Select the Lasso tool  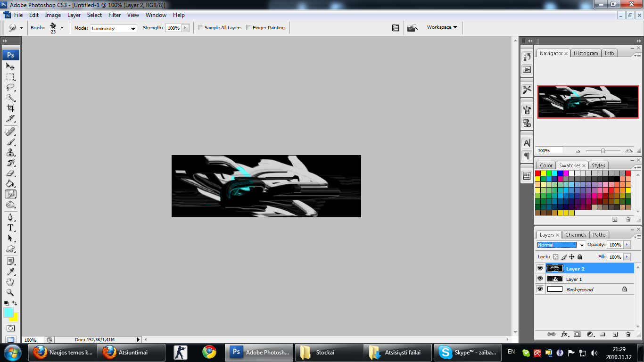tap(10, 87)
